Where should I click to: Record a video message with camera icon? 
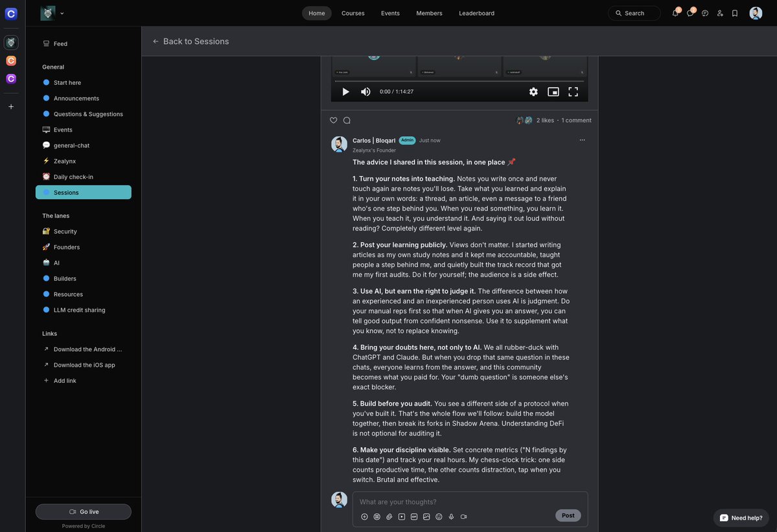pyautogui.click(x=464, y=516)
